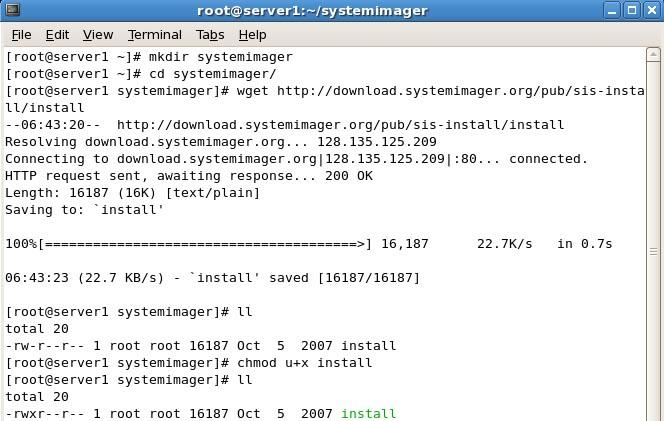The image size is (664, 421).
Task: Click the green install filename
Action: [368, 413]
